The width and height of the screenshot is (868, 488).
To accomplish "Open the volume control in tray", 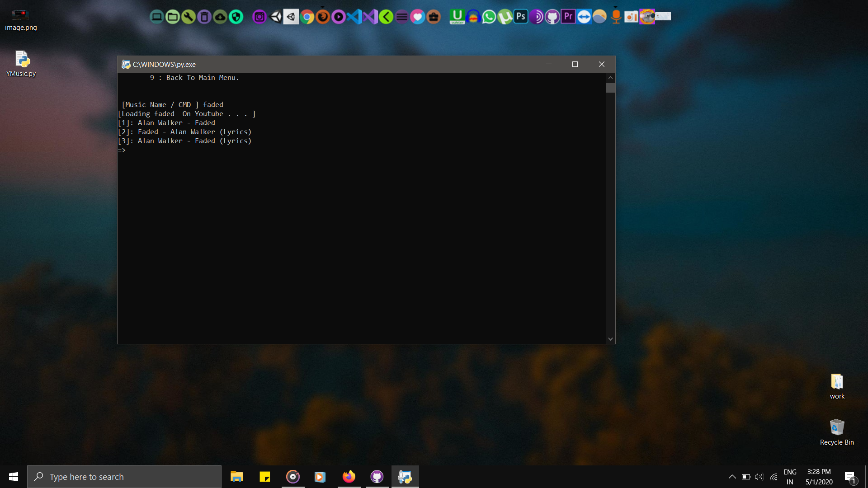I will point(759,477).
